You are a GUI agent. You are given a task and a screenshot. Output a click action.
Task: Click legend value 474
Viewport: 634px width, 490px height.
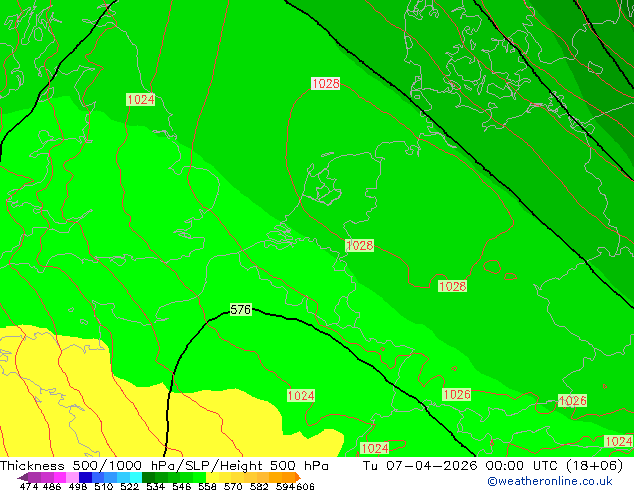coord(29,486)
